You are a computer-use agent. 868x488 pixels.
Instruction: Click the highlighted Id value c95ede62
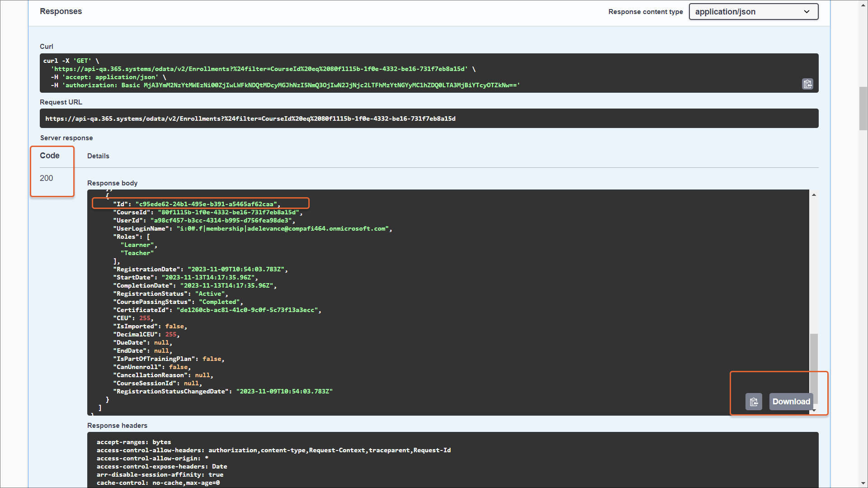point(207,204)
